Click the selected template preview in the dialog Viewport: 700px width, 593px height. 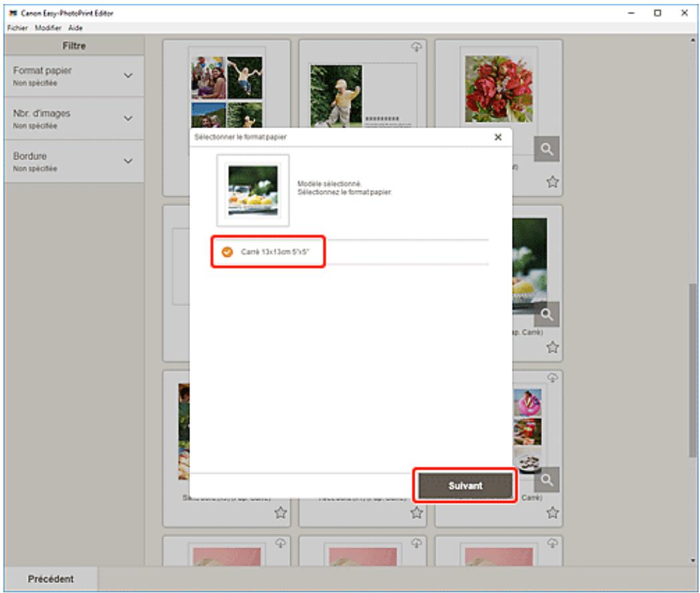click(x=253, y=191)
